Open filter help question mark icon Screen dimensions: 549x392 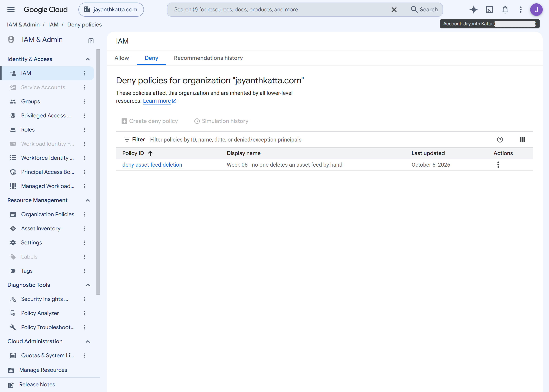tap(500, 140)
